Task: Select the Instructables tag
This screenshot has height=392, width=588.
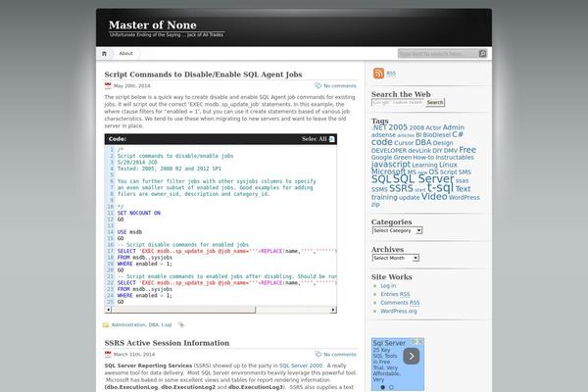Action: pyautogui.click(x=455, y=158)
